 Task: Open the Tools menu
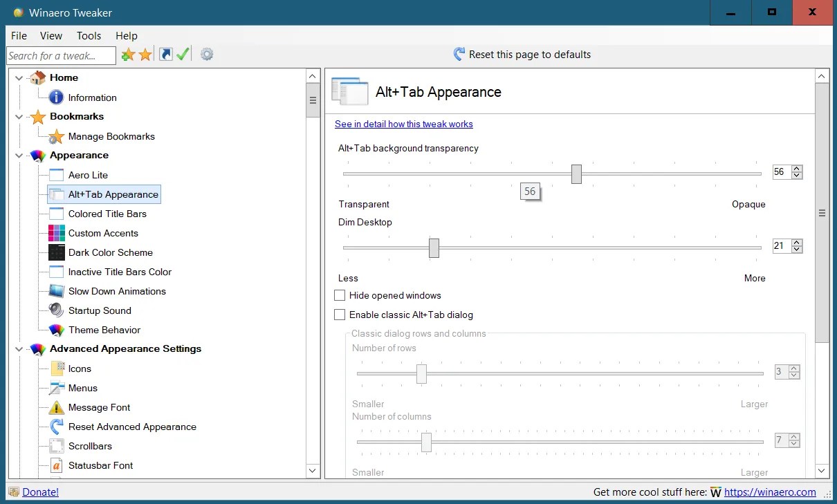pos(89,35)
